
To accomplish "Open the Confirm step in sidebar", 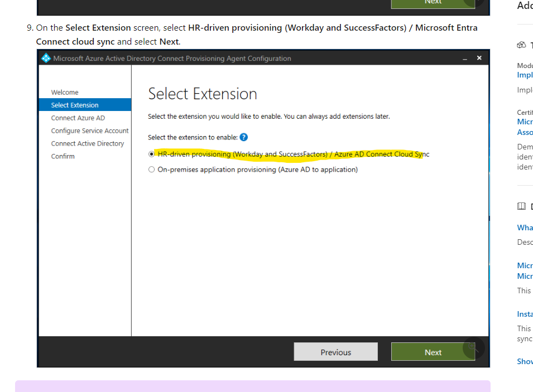I will 63,156.
